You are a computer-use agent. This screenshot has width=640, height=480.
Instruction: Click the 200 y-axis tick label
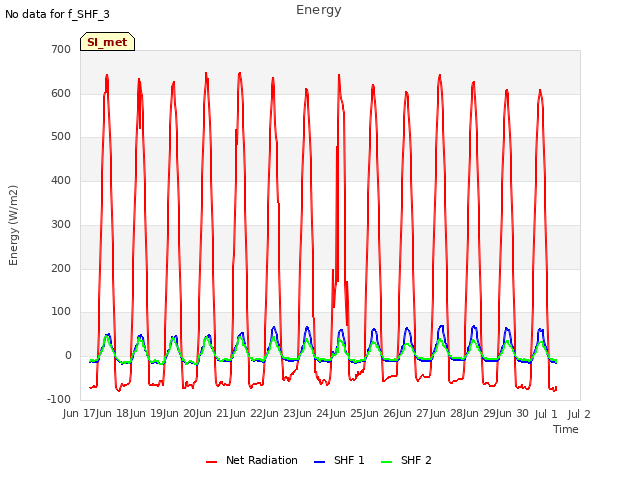(x=61, y=268)
